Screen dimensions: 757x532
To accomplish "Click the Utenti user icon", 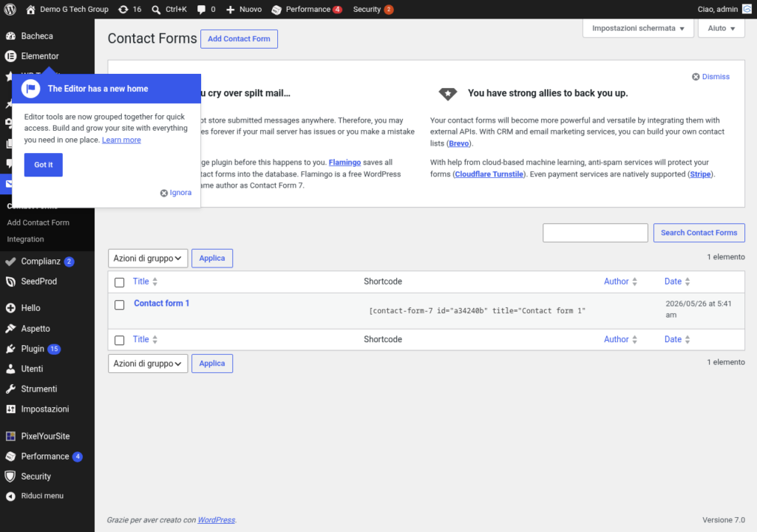I will 10,369.
